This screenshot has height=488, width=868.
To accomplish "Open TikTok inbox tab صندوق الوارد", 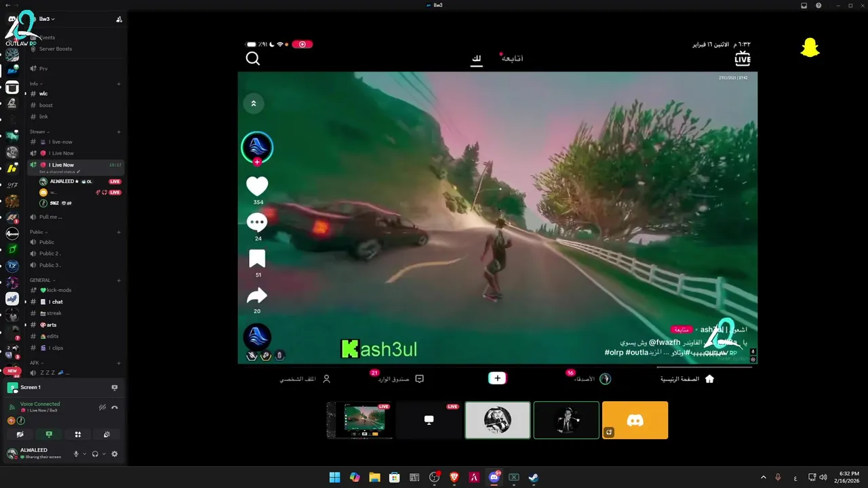I will (401, 379).
